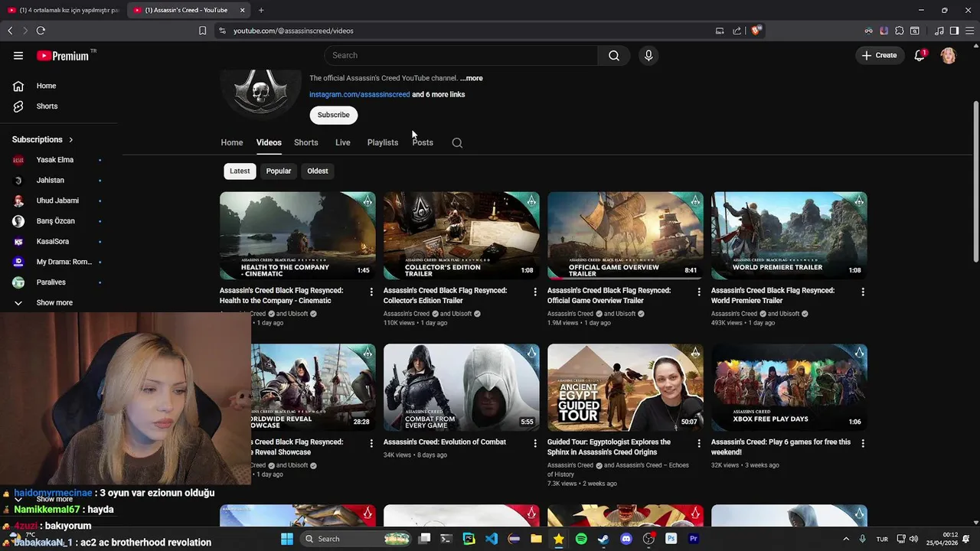Bookmark this page with the bookmark icon
Viewport: 980px width, 551px height.
point(202,31)
